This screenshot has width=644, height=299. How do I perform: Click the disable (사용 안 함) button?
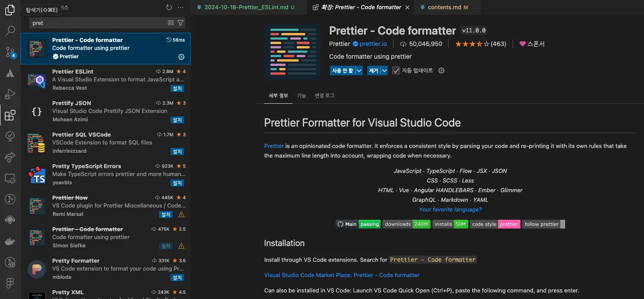343,70
